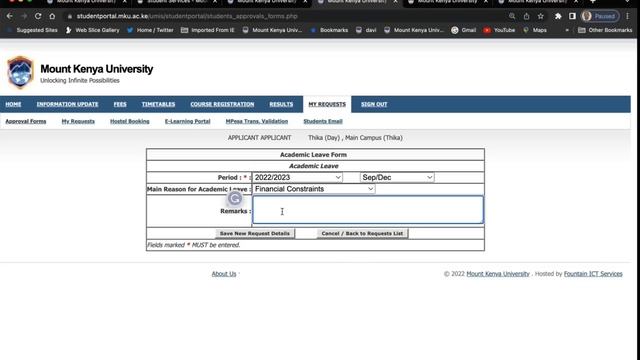Screen dimensions: 640x360
Task: Open the extensions puzzle icon
Action: coord(558,16)
